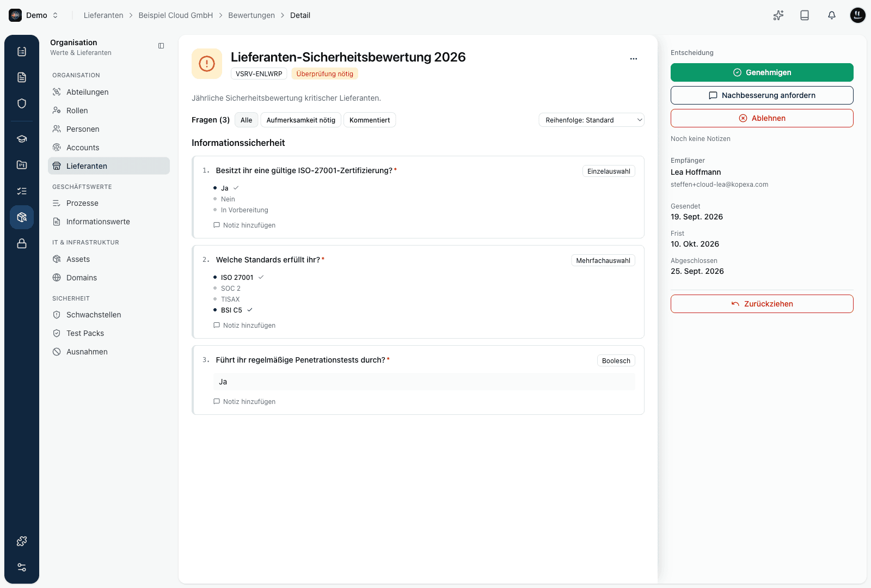
Task: Open the shield icon in left rail
Action: click(22, 103)
